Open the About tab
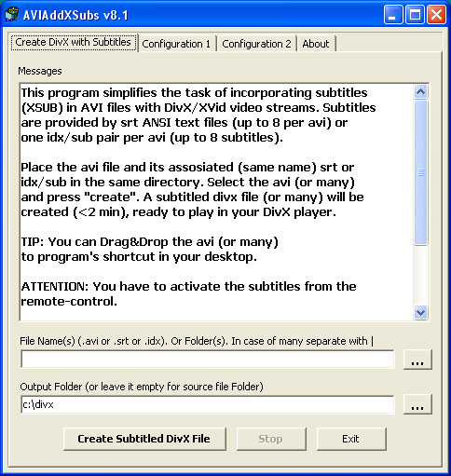451x476 pixels. 316,44
